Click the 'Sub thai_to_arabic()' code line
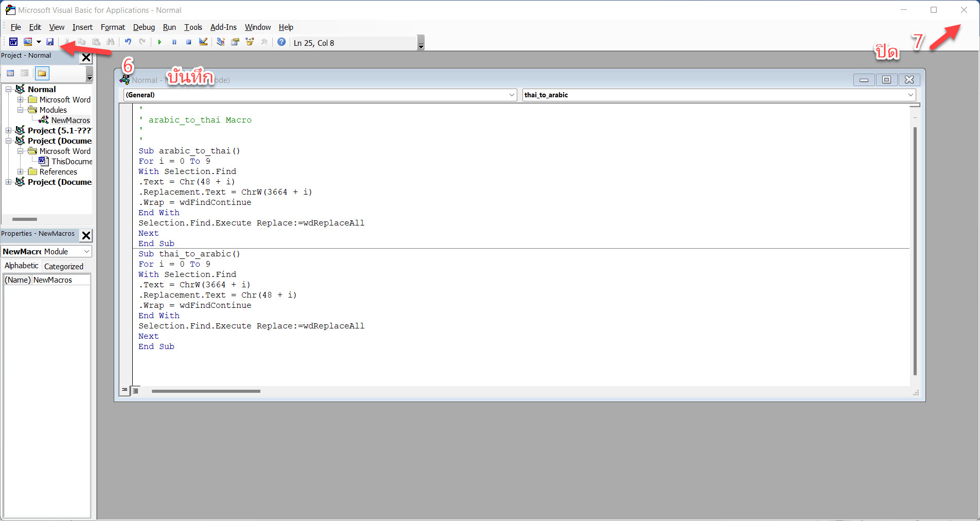Viewport: 980px width, 521px height. coord(189,254)
